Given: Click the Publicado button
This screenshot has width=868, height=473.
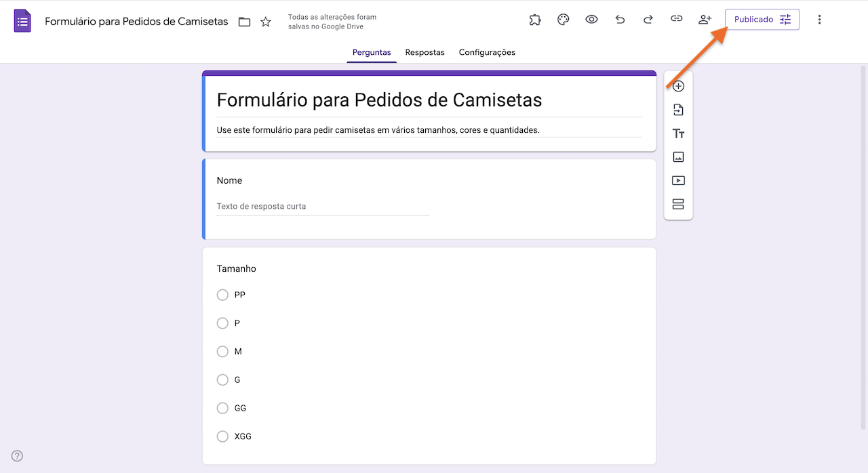Looking at the screenshot, I should point(754,19).
